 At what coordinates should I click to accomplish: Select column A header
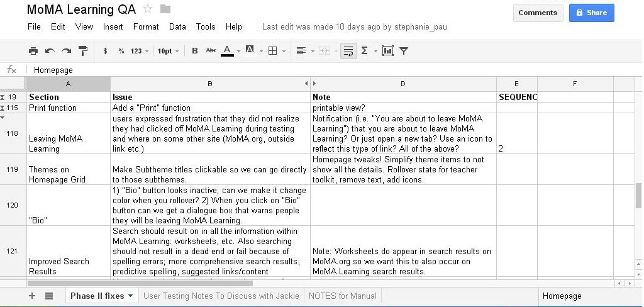68,84
